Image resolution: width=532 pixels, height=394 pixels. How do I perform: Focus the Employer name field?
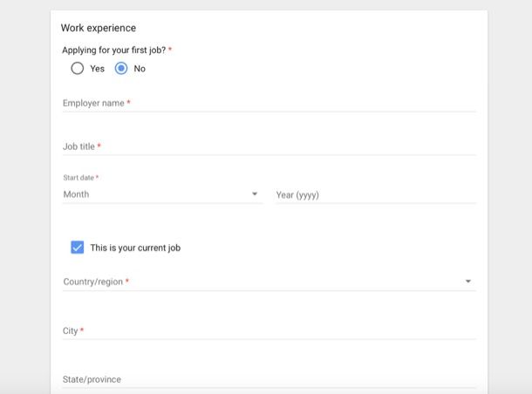269,103
